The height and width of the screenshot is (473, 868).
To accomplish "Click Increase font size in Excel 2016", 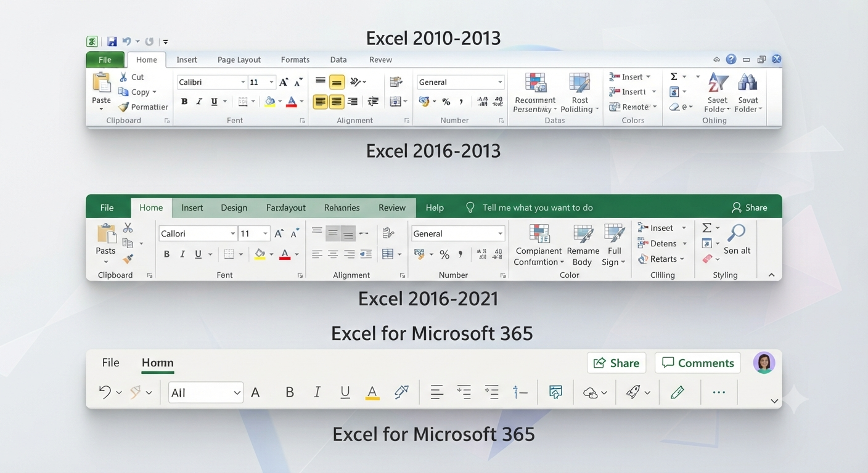I will 279,233.
